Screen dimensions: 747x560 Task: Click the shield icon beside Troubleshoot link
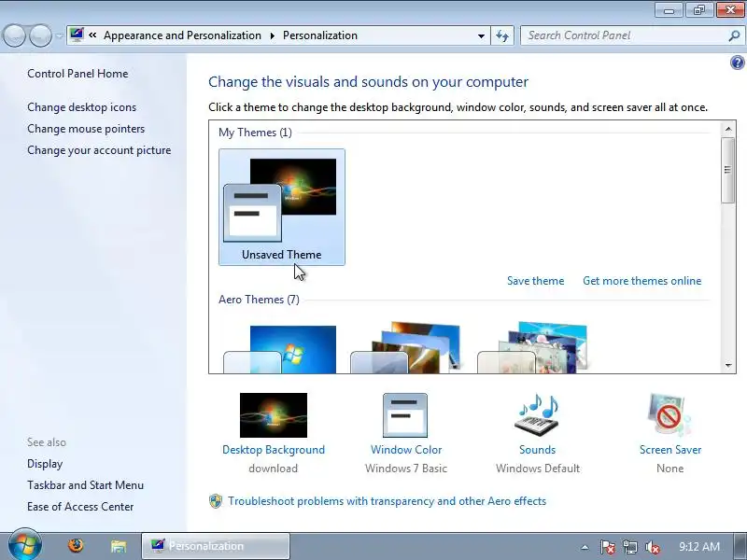click(x=216, y=501)
